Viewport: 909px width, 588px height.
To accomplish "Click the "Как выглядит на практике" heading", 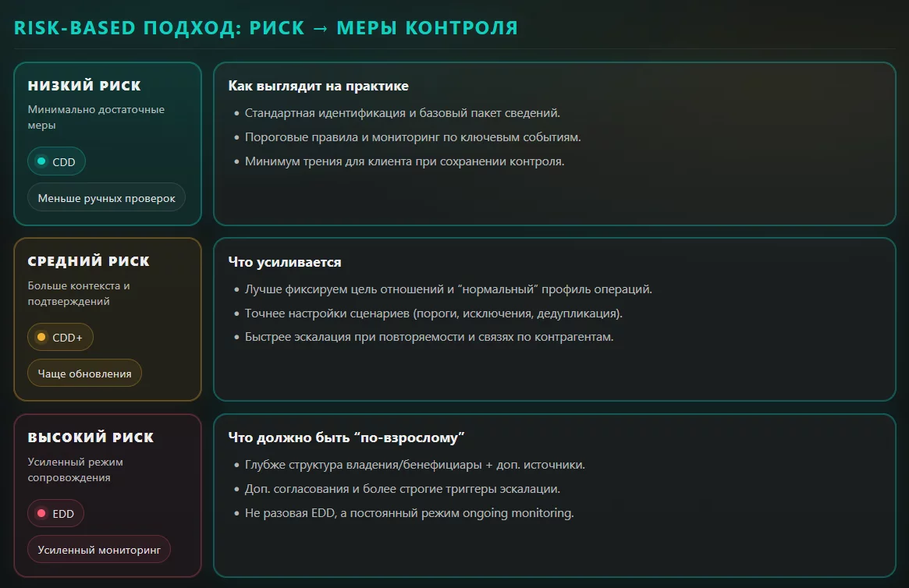I will [x=318, y=86].
